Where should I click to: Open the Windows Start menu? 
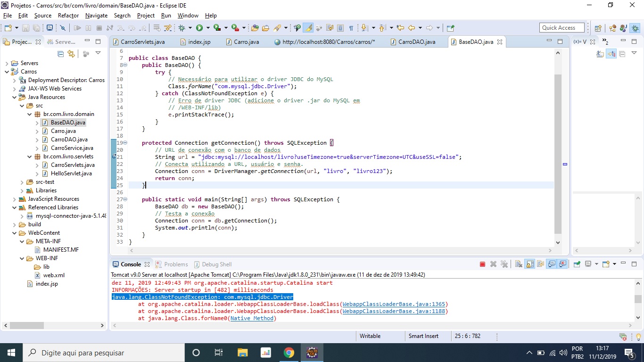[x=11, y=353]
